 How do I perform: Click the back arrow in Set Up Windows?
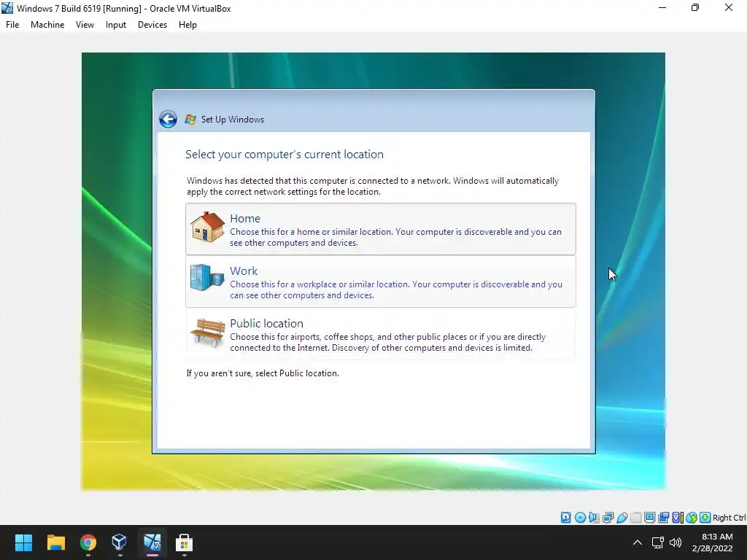point(168,119)
